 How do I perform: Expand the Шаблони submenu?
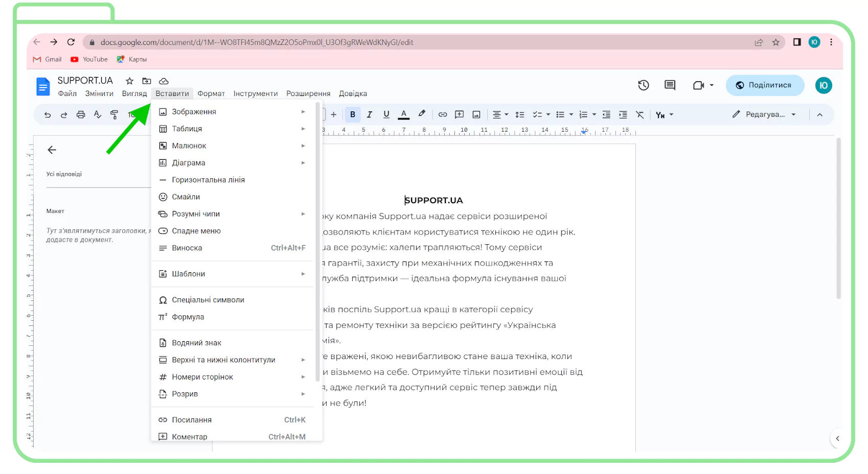click(x=233, y=274)
